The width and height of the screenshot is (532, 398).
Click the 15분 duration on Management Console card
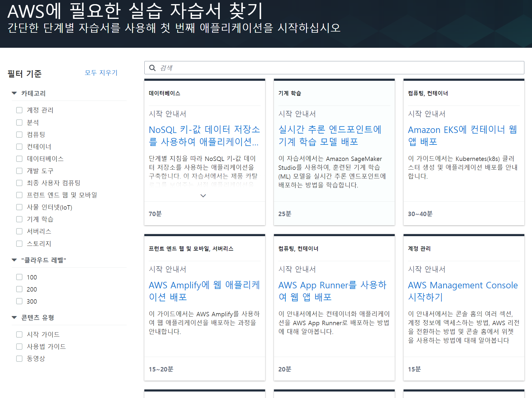tap(414, 369)
